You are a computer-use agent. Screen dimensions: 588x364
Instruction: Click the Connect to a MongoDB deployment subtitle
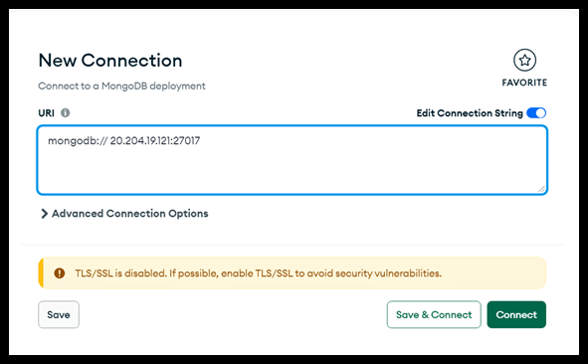click(x=121, y=87)
